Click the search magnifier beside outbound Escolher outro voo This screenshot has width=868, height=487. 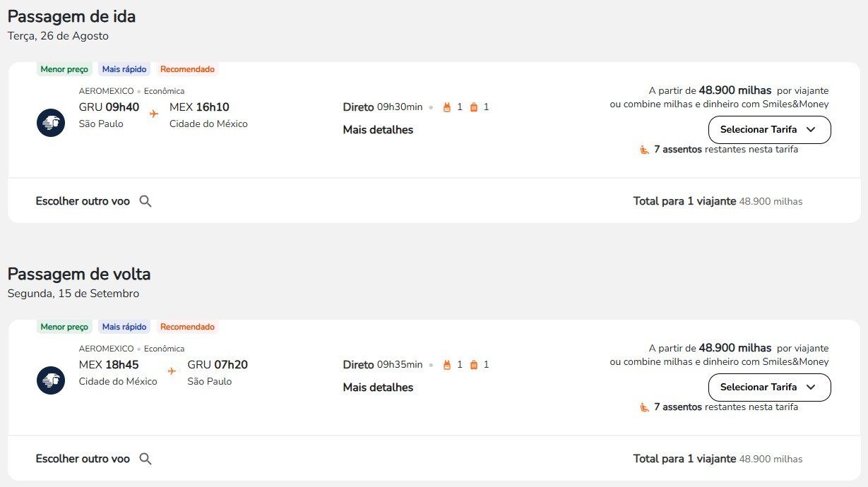click(x=145, y=201)
